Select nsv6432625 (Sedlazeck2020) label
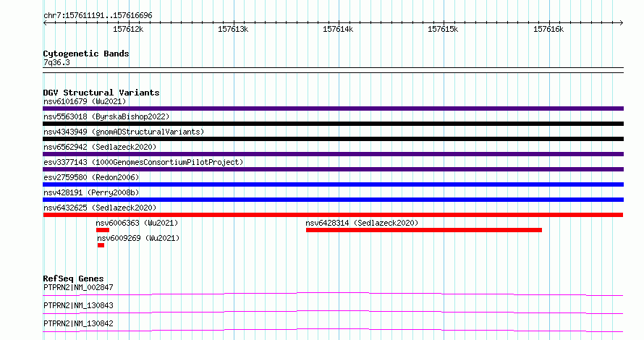 [x=100, y=208]
